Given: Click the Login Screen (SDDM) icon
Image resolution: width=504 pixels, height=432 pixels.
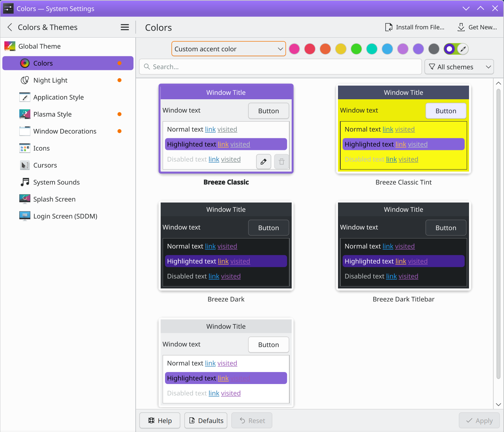Looking at the screenshot, I should 25,216.
